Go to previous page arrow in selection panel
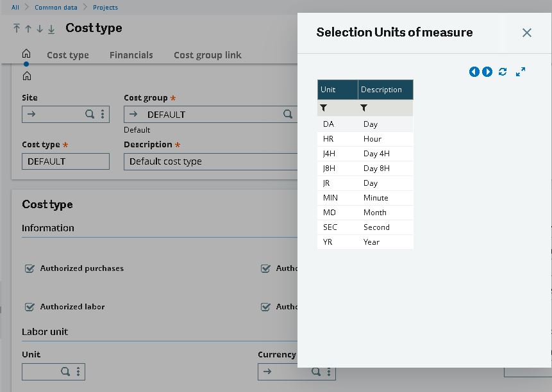Screen dimensions: 552x392 (474, 72)
